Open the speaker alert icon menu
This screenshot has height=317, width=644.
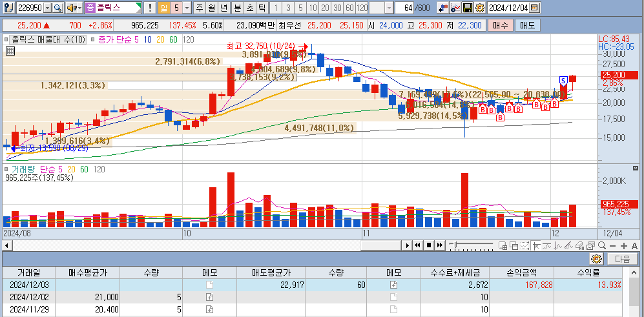point(74,7)
